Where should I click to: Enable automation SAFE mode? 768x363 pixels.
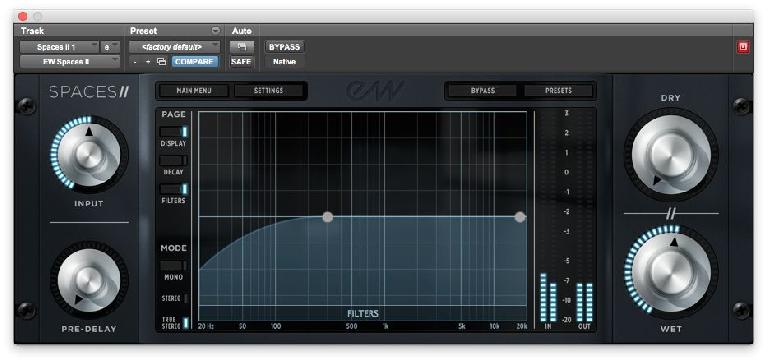tap(241, 62)
